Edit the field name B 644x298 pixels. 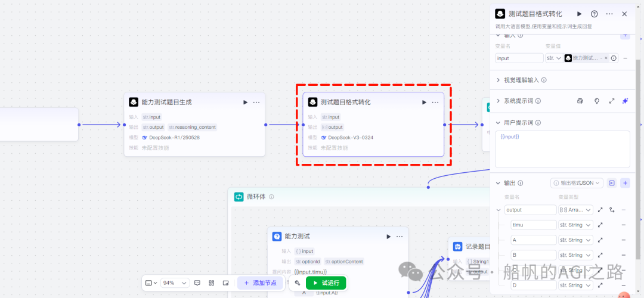534,255
